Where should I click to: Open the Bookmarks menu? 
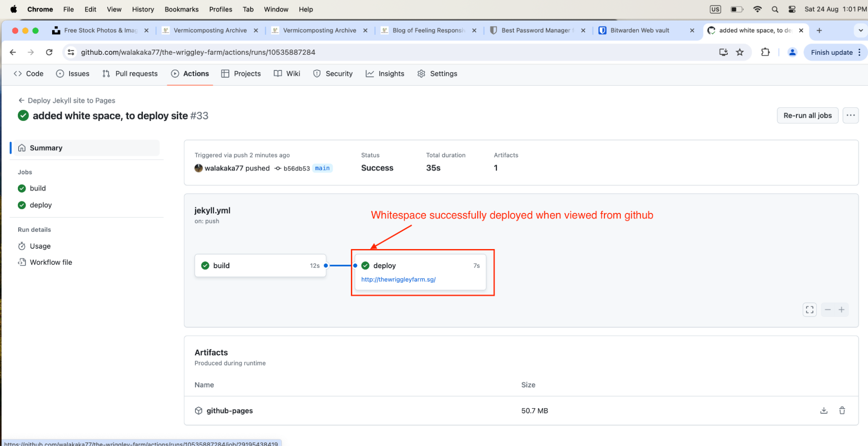pos(182,9)
